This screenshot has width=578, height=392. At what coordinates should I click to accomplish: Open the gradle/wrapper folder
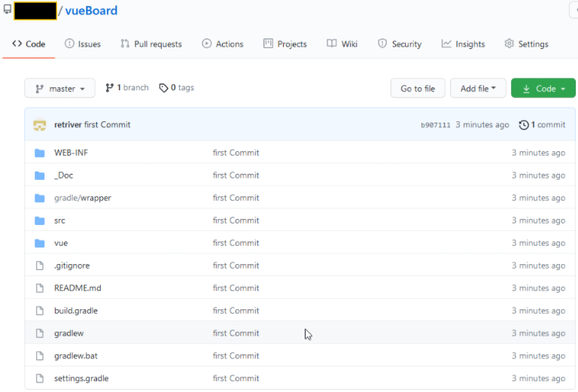pos(83,198)
